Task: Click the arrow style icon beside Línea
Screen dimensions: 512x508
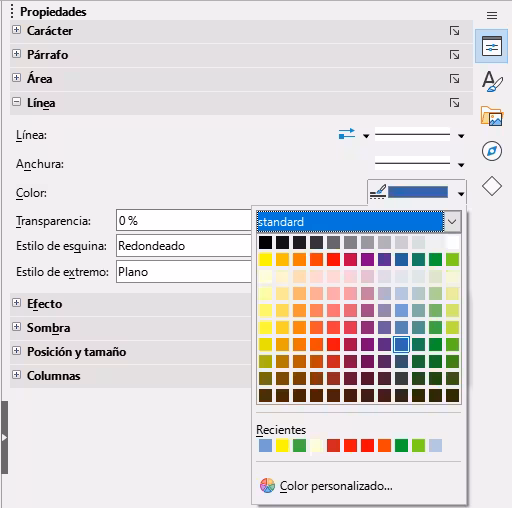Action: 347,134
